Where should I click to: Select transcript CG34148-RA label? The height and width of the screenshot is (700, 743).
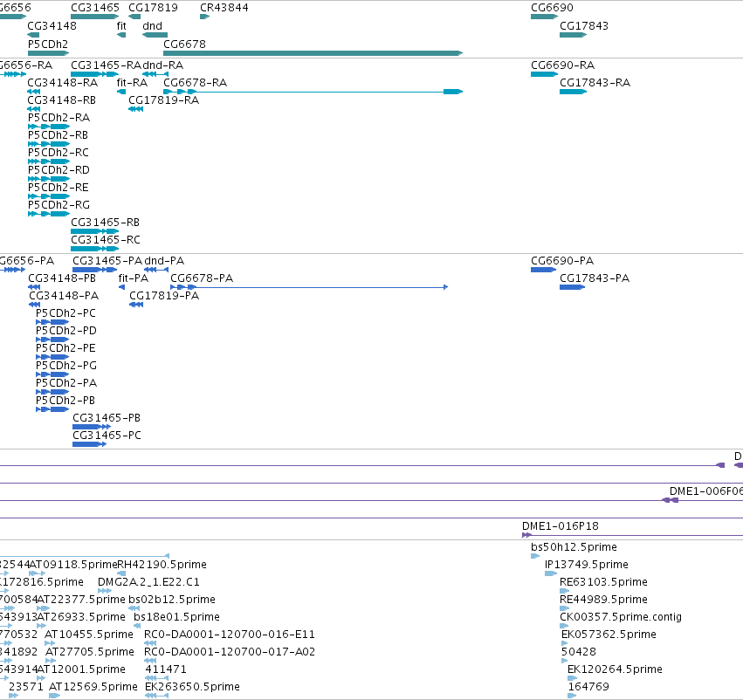63,83
